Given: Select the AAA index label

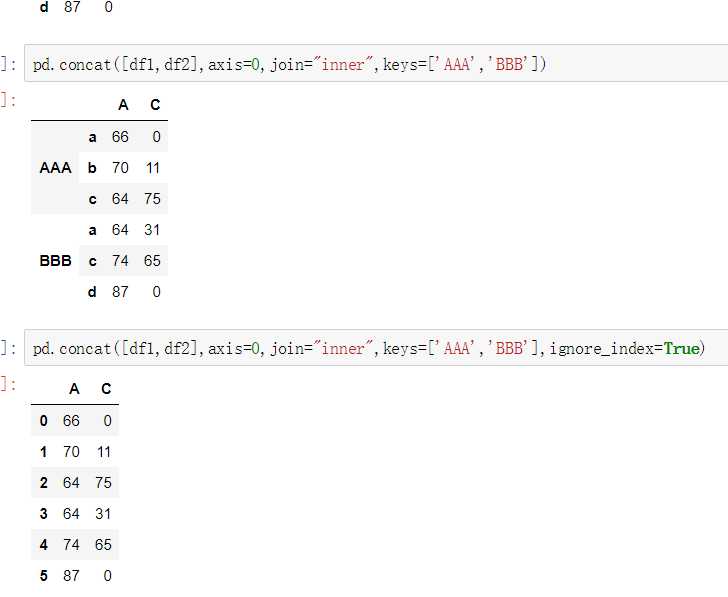Looking at the screenshot, I should tap(55, 168).
